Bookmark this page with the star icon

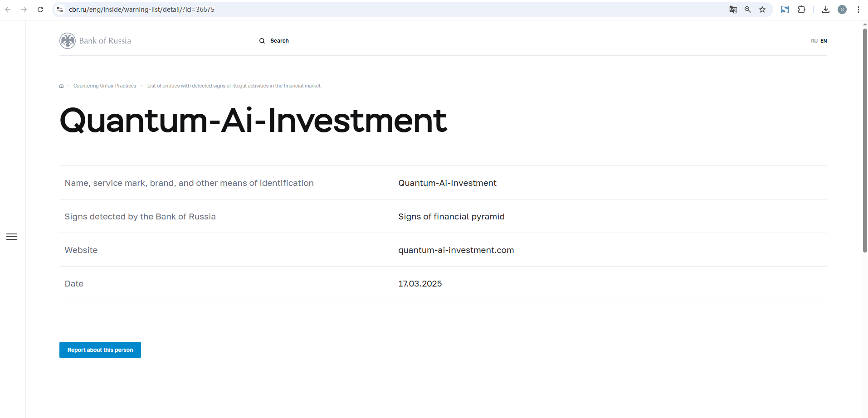(x=762, y=10)
